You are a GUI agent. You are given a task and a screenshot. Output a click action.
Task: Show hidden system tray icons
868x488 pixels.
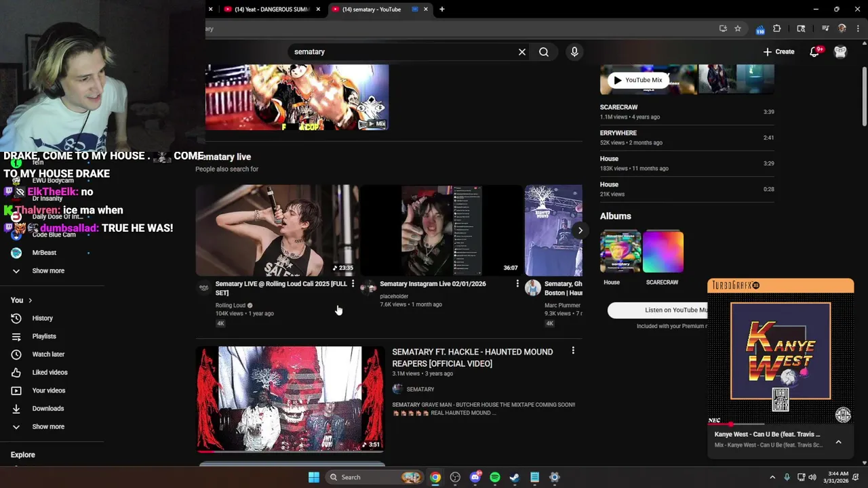point(772,477)
